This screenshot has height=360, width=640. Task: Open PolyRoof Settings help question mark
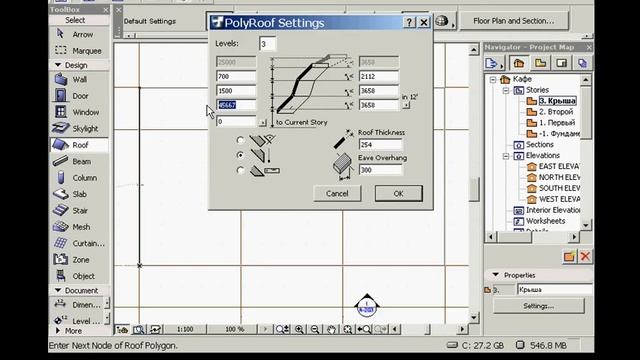409,22
